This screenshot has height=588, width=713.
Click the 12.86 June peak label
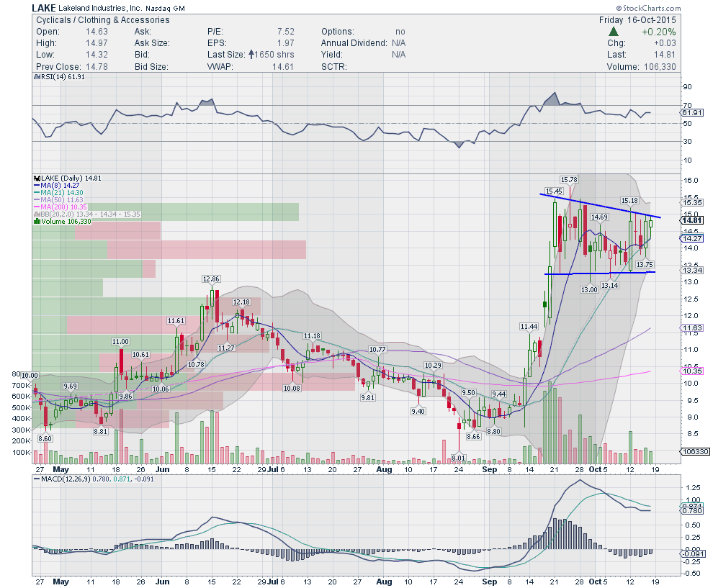pos(212,279)
